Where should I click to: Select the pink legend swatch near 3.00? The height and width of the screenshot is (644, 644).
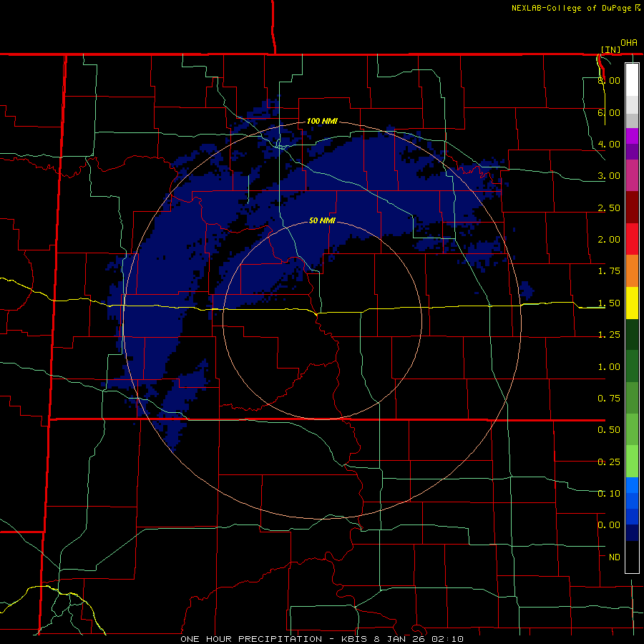tap(632, 175)
